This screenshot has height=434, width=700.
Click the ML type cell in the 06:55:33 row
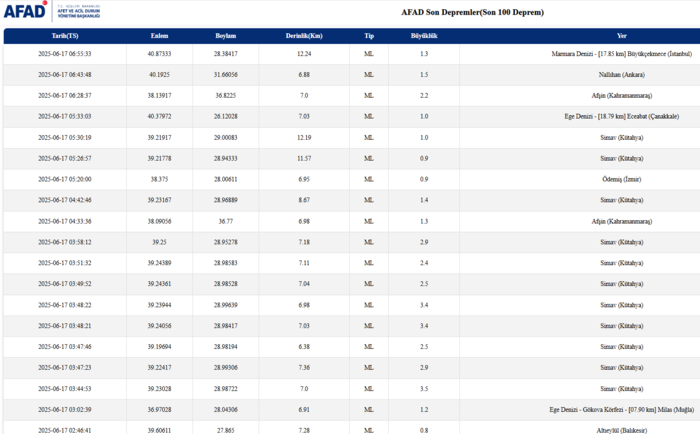[x=369, y=54]
